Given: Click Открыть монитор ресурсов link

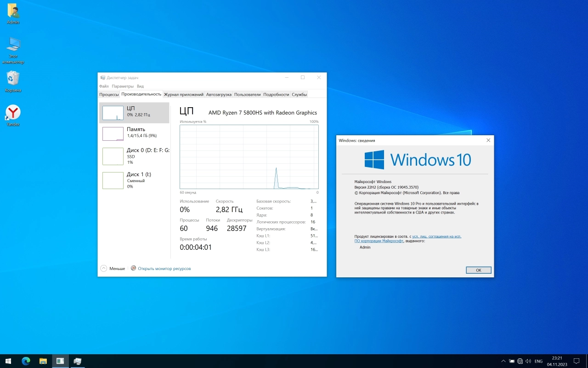Looking at the screenshot, I should point(164,269).
